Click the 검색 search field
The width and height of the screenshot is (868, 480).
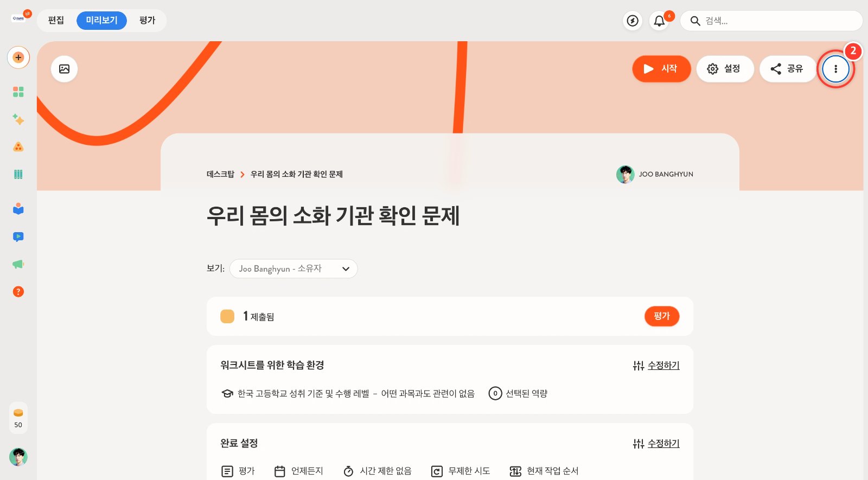pos(771,21)
